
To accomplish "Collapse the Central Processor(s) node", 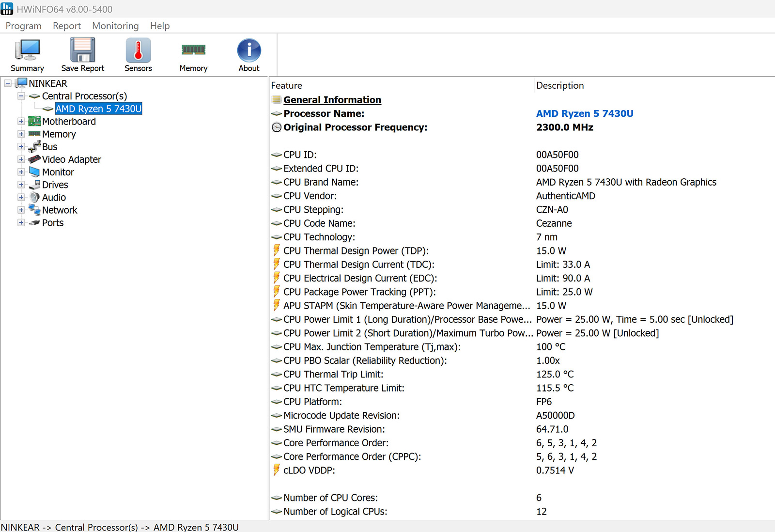I will click(x=21, y=96).
